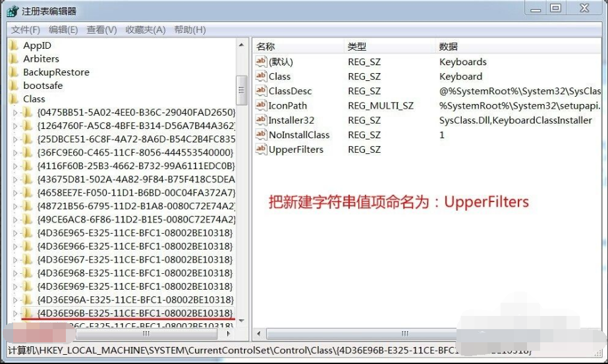Click the values pane scroll left arrow

pos(259,333)
